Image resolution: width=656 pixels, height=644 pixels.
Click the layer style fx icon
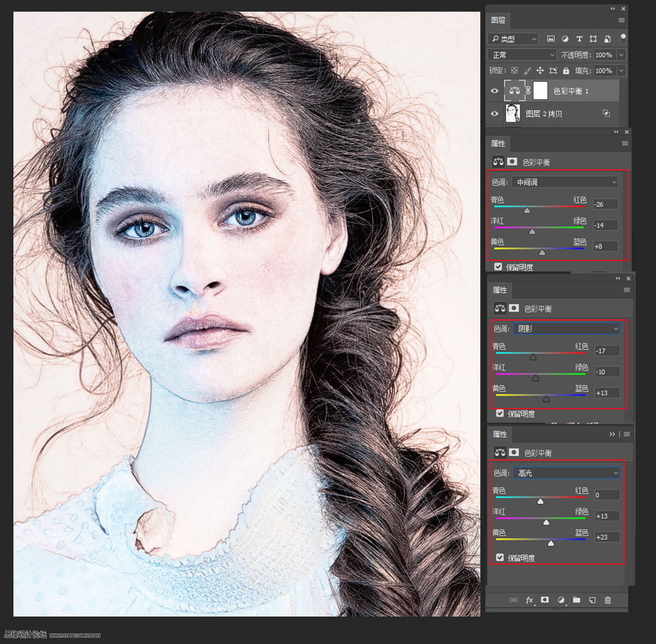[530, 600]
